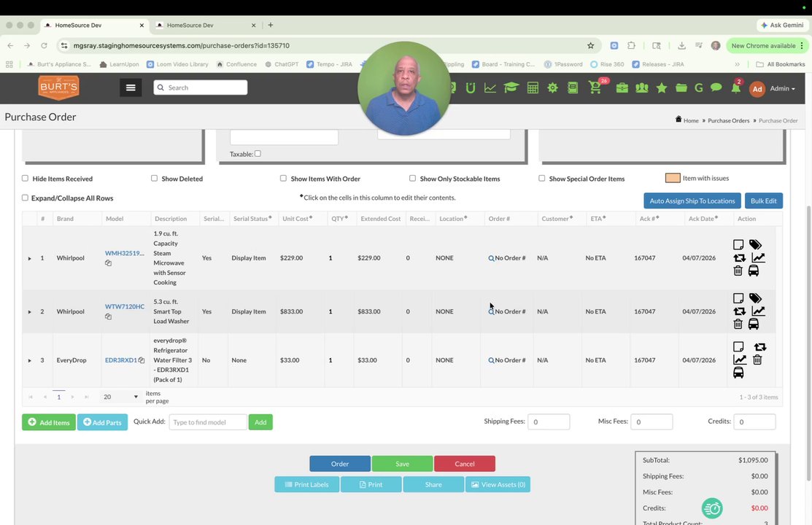Viewport: 812px width, 525px height.
Task: Open the Admin user dropdown
Action: coord(782,88)
